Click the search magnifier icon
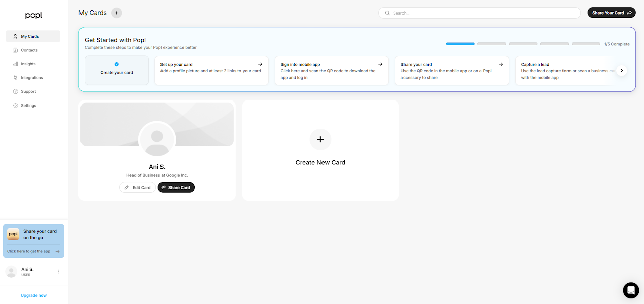Image resolution: width=644 pixels, height=304 pixels. click(x=387, y=13)
